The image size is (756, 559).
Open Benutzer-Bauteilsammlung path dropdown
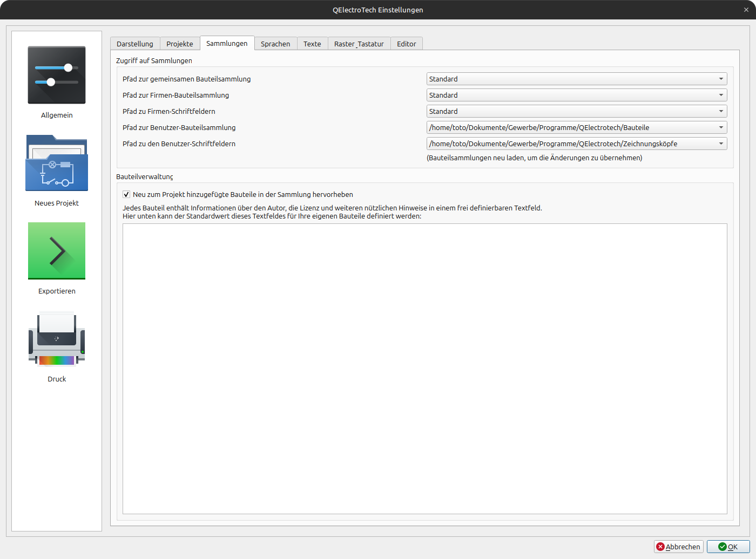click(576, 128)
